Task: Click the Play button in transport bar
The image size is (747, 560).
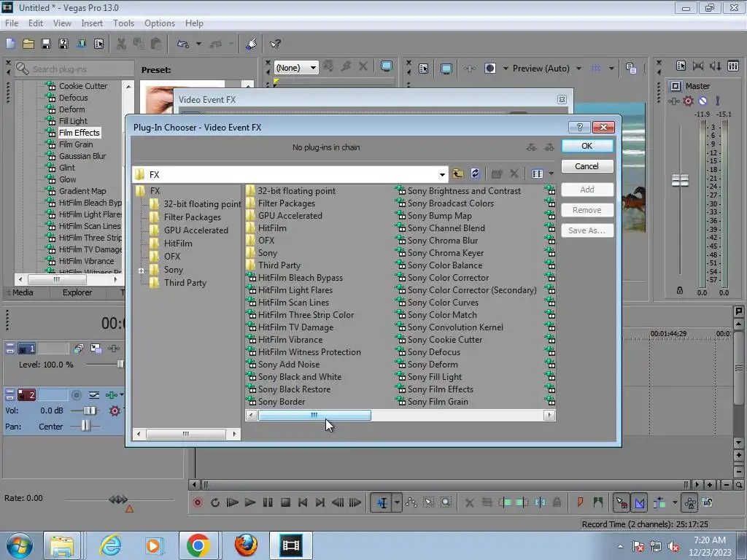Action: point(249,502)
